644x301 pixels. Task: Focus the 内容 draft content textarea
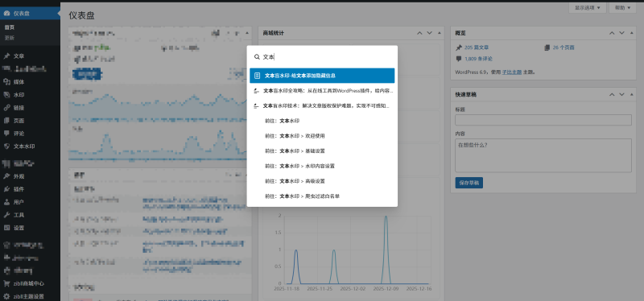[543, 155]
